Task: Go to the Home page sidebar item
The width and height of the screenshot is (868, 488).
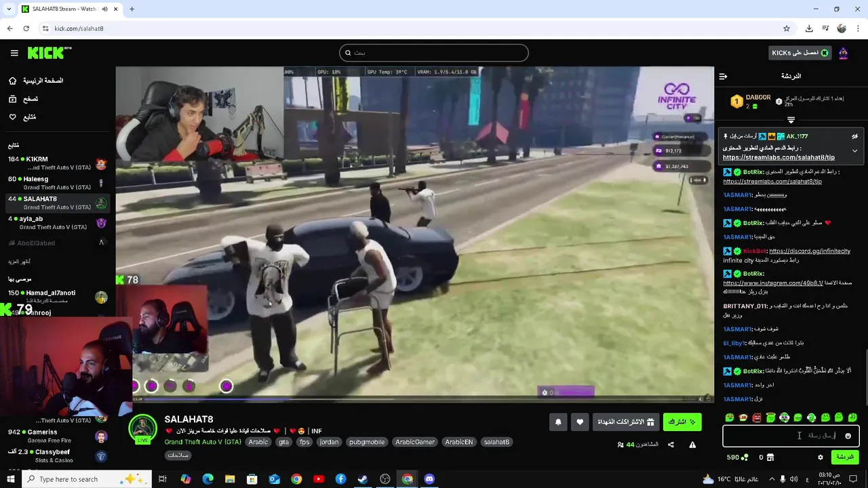Action: [x=37, y=81]
